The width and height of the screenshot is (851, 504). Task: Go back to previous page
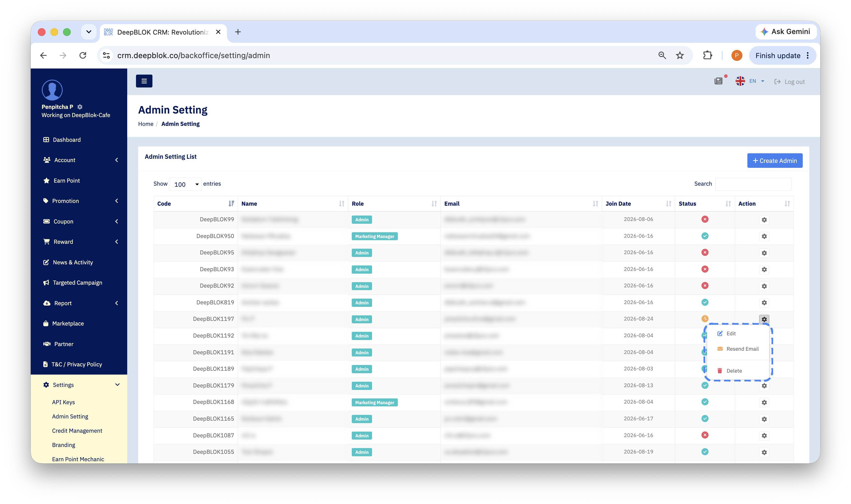43,55
